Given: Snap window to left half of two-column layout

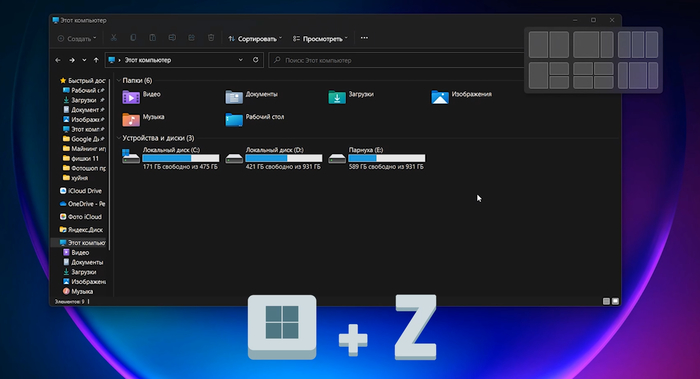Looking at the screenshot, I should (538, 45).
